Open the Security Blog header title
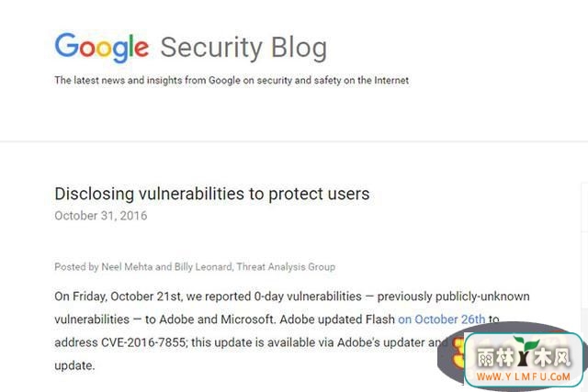 tap(243, 49)
